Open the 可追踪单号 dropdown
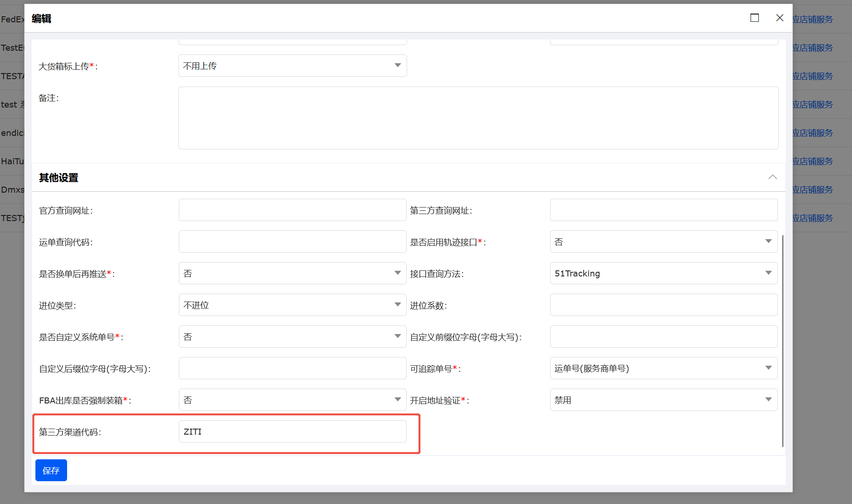This screenshot has width=852, height=504. pos(664,368)
